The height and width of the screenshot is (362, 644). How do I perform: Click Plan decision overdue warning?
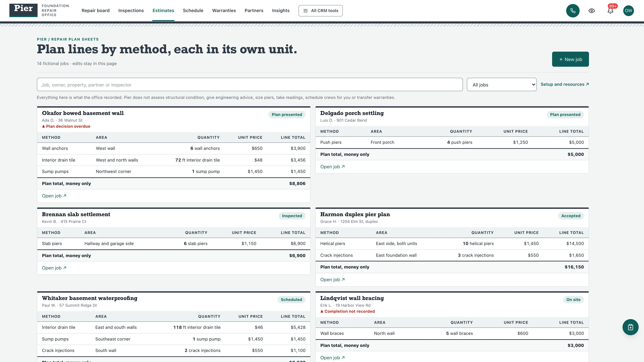pos(66,126)
